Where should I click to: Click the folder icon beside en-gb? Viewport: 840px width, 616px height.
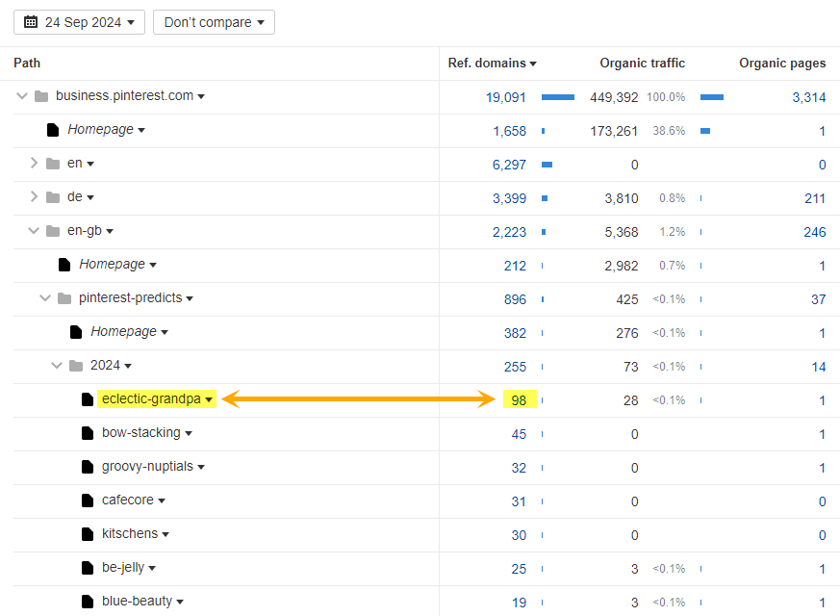53,230
